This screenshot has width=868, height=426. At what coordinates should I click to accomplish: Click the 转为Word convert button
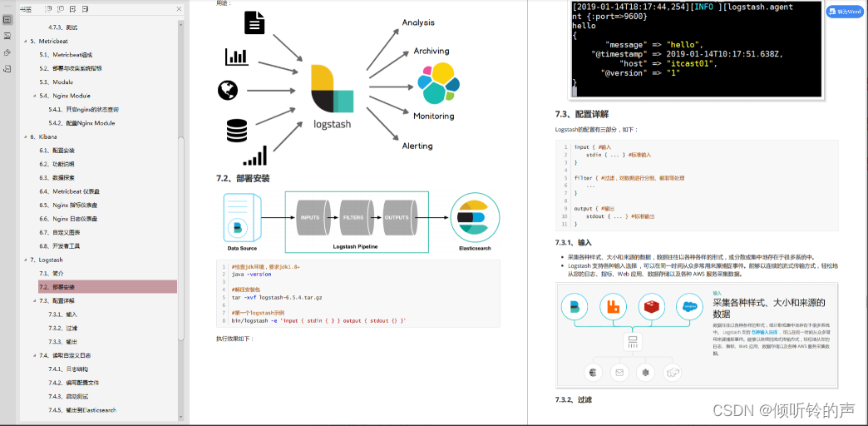coord(844,12)
